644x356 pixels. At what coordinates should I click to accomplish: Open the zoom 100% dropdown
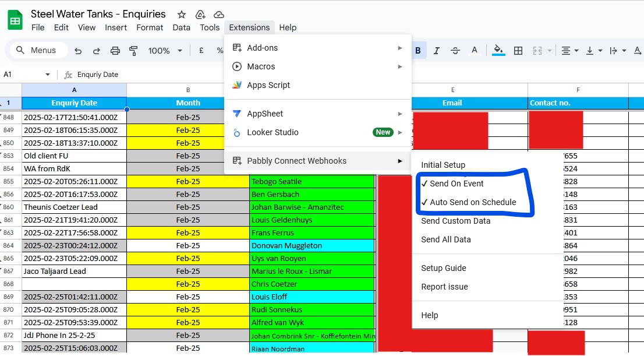165,51
